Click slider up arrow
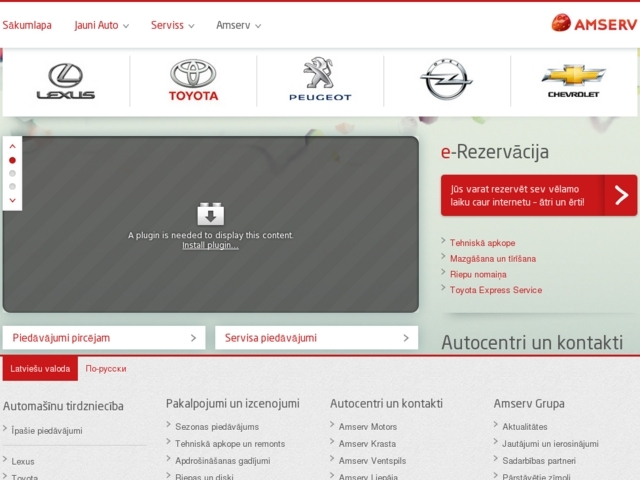 click(x=12, y=146)
